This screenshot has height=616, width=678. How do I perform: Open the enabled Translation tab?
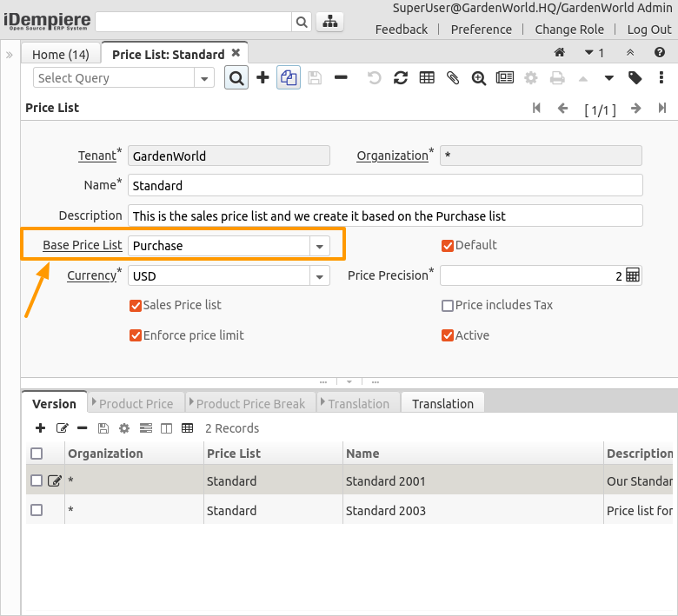[x=442, y=404]
